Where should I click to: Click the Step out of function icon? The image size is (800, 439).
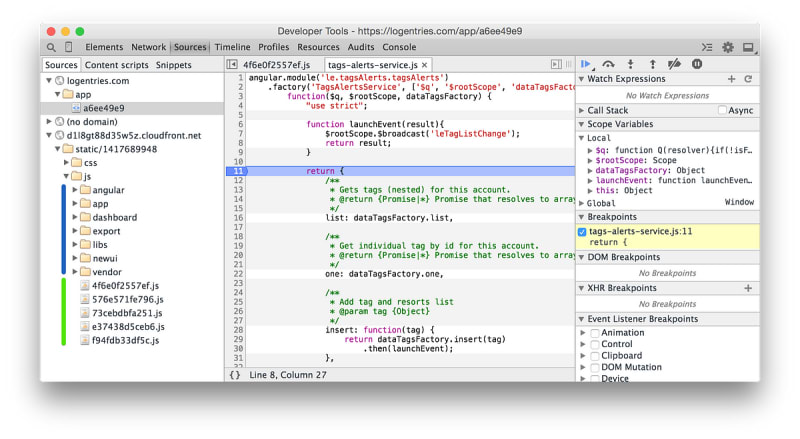[652, 64]
